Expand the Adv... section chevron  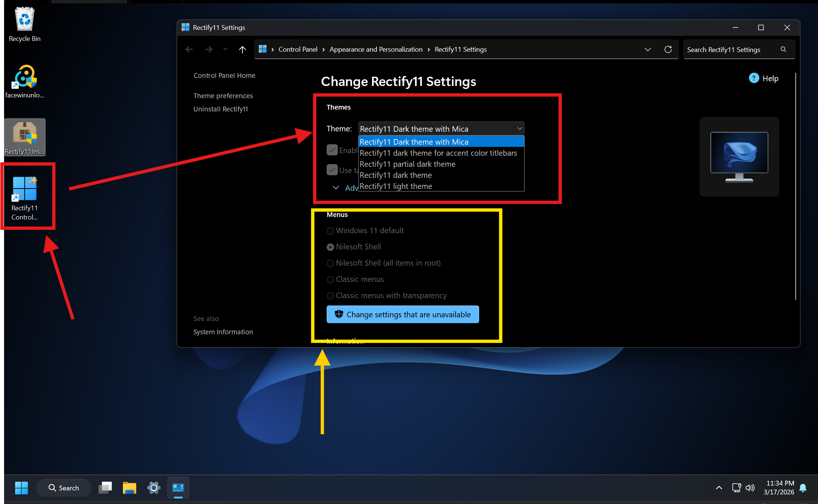[x=336, y=188]
